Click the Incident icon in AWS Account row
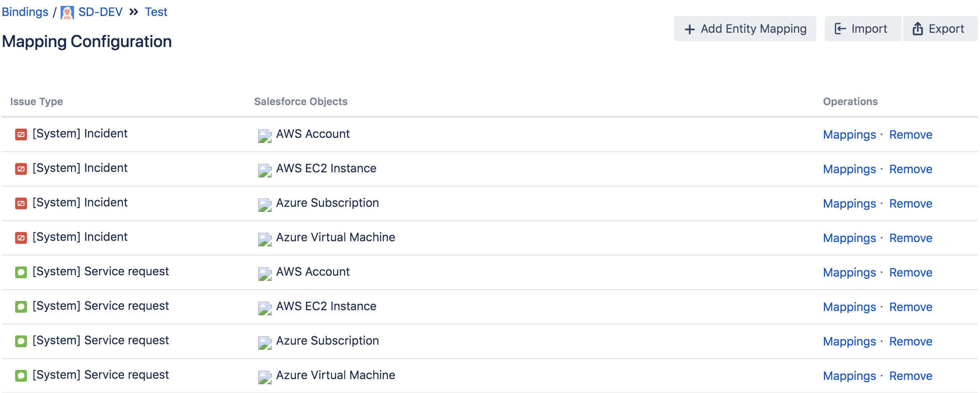Image resolution: width=980 pixels, height=393 pixels. [x=21, y=135]
